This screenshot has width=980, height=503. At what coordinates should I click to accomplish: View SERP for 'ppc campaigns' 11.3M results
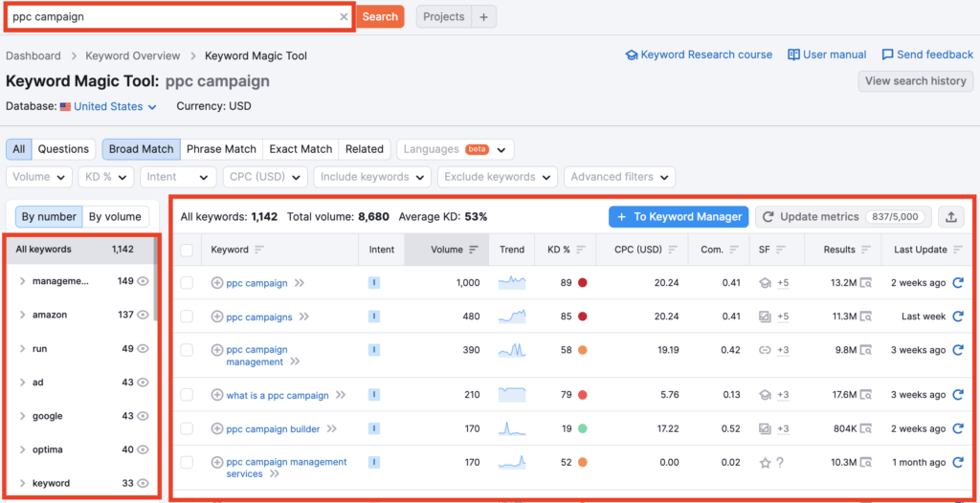[x=865, y=317]
